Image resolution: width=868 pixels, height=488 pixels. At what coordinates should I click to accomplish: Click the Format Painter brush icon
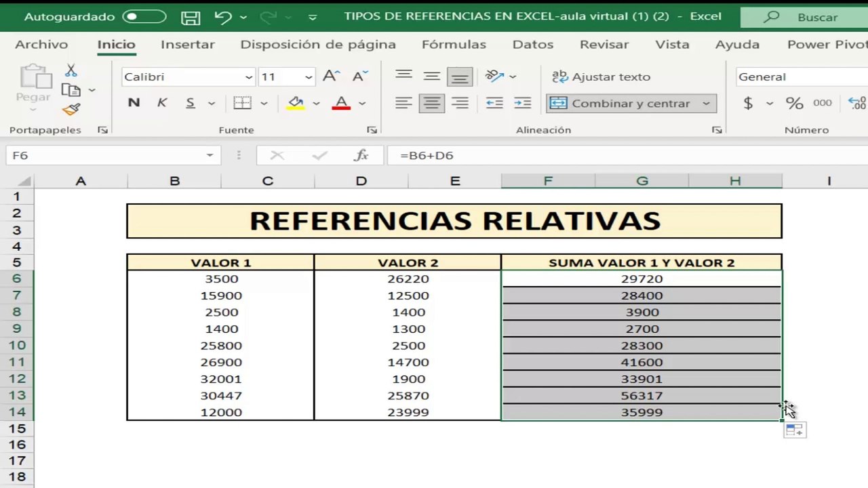click(71, 109)
